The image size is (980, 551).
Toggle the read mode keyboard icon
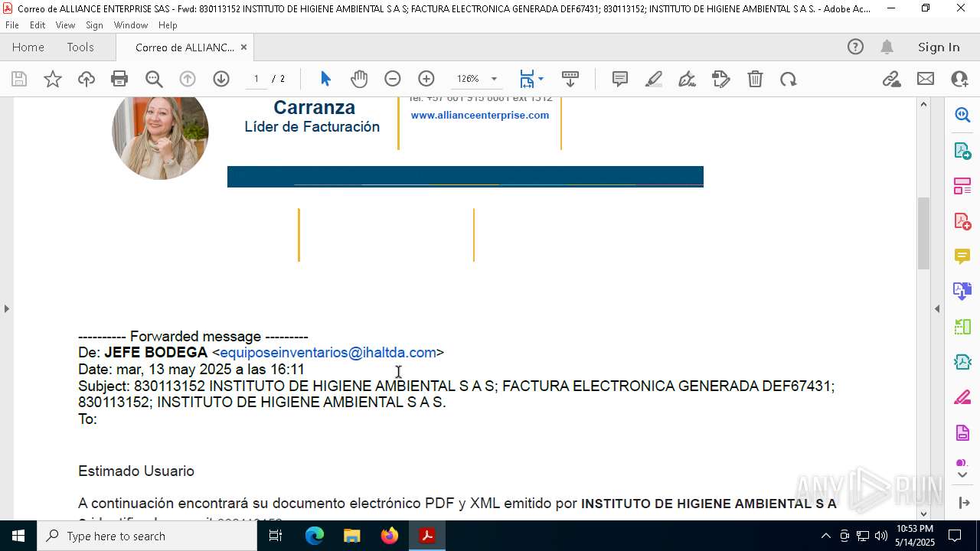click(570, 79)
